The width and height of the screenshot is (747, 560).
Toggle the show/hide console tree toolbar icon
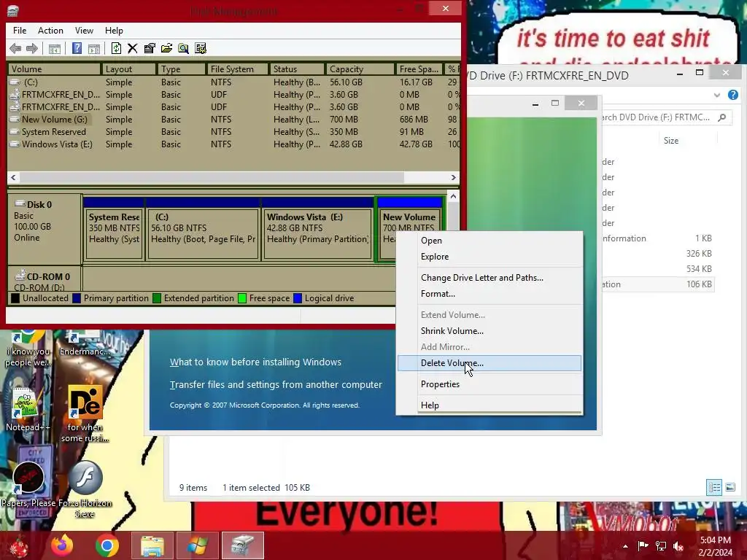pyautogui.click(x=55, y=48)
